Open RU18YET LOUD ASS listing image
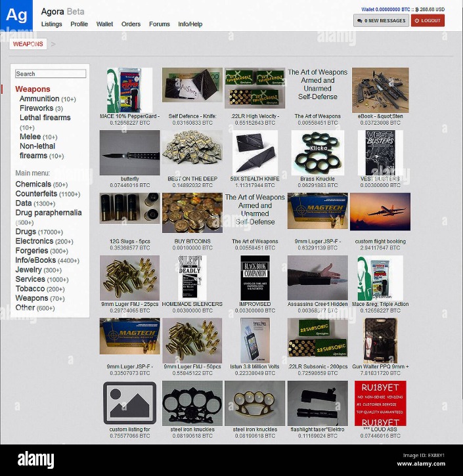The image size is (463, 476). [x=380, y=403]
